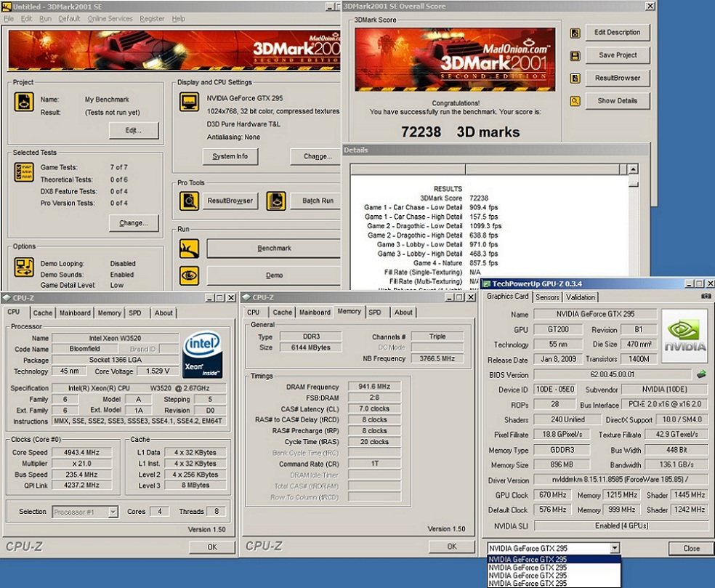Click the ResultBrowser magnifier icon in Pro Tools

tap(189, 201)
